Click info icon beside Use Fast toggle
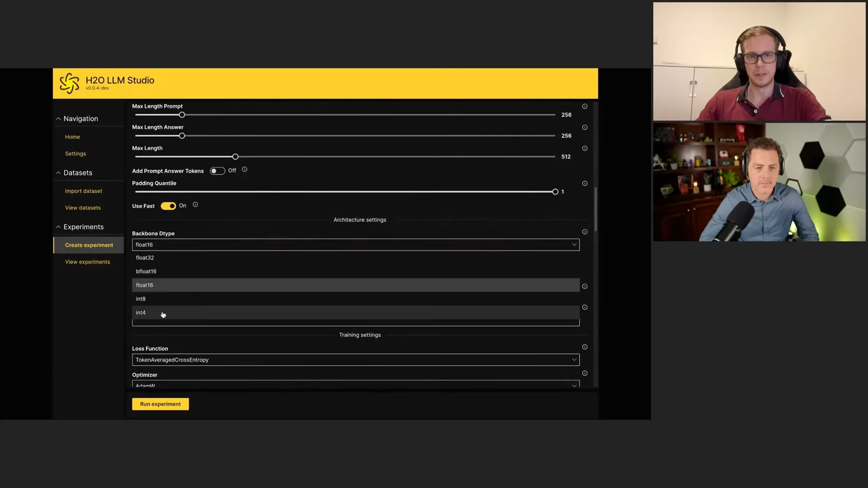Image resolution: width=868 pixels, height=488 pixels. pos(195,204)
